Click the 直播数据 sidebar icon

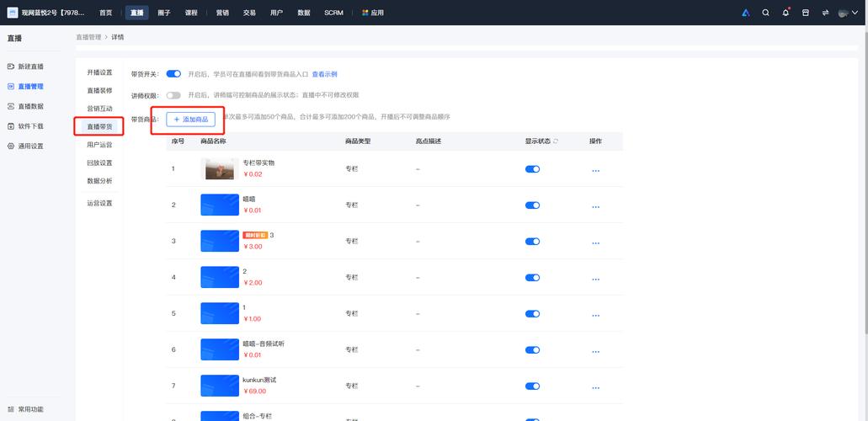(11, 106)
